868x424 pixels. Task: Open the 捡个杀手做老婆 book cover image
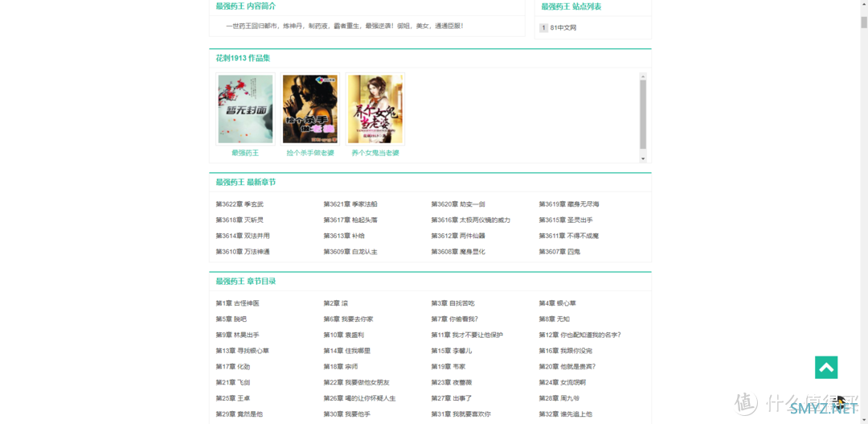pos(310,109)
